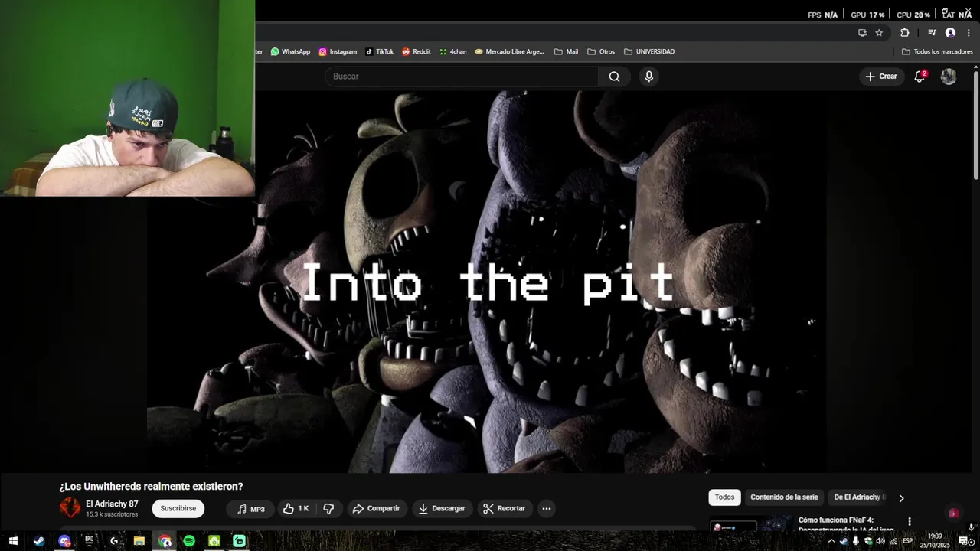Select the Todos chip
Screen dimensions: 980x551
[724, 497]
